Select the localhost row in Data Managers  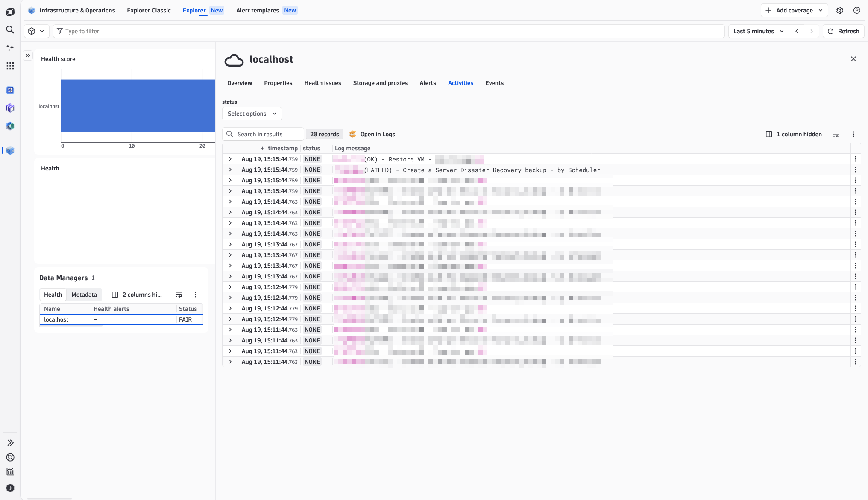[x=121, y=319]
